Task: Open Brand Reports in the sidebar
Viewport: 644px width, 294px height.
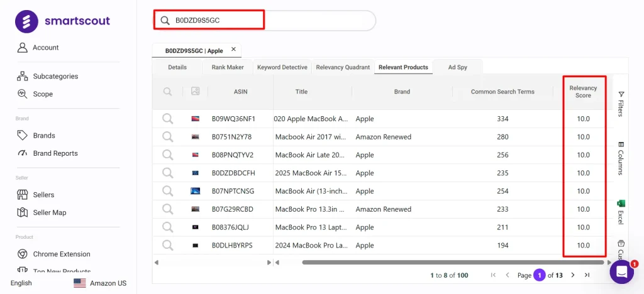Action: point(47,153)
